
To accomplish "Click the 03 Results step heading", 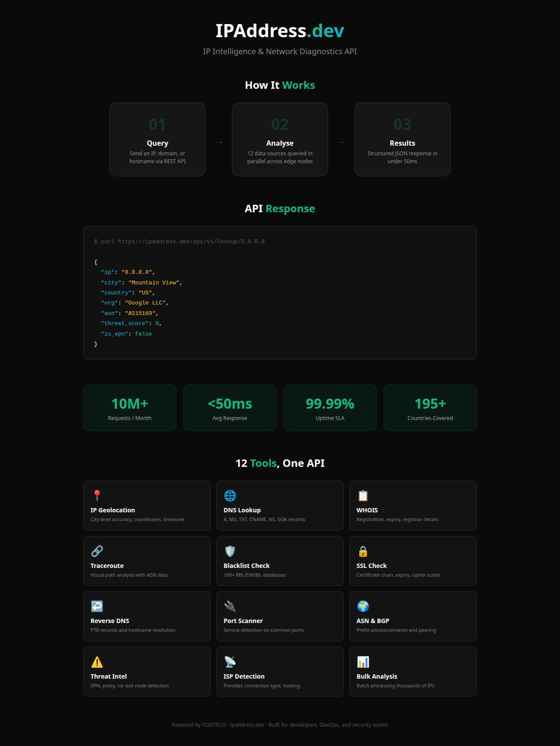I will click(x=402, y=143).
